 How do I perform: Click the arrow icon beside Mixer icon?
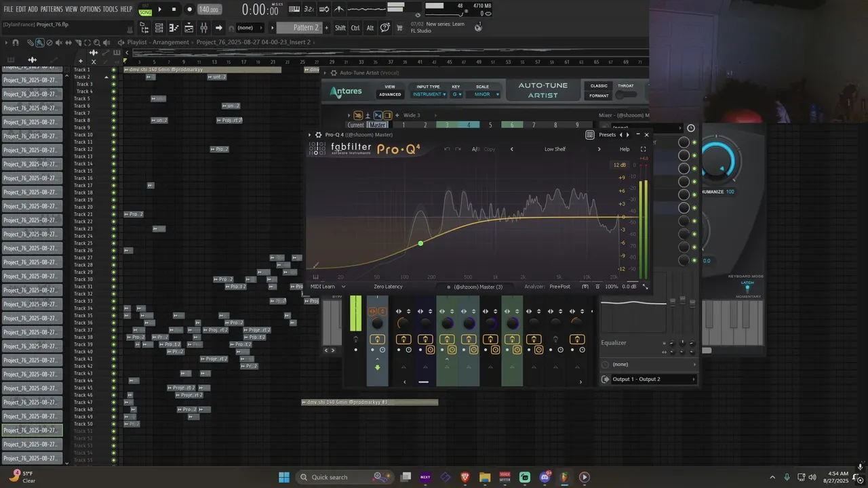tap(218, 28)
